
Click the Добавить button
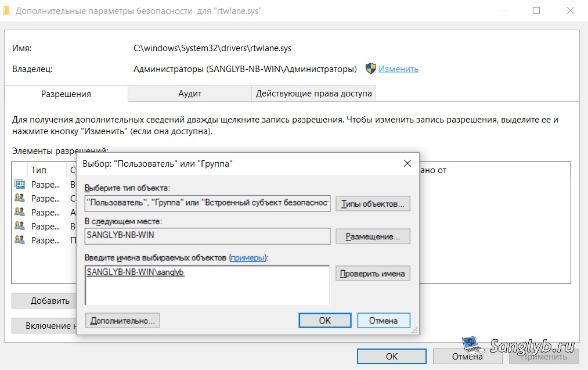44,300
